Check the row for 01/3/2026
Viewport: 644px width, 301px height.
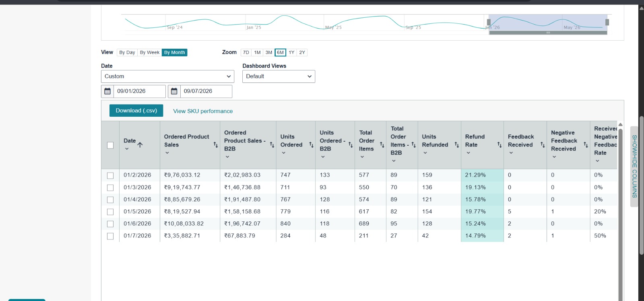click(x=110, y=188)
